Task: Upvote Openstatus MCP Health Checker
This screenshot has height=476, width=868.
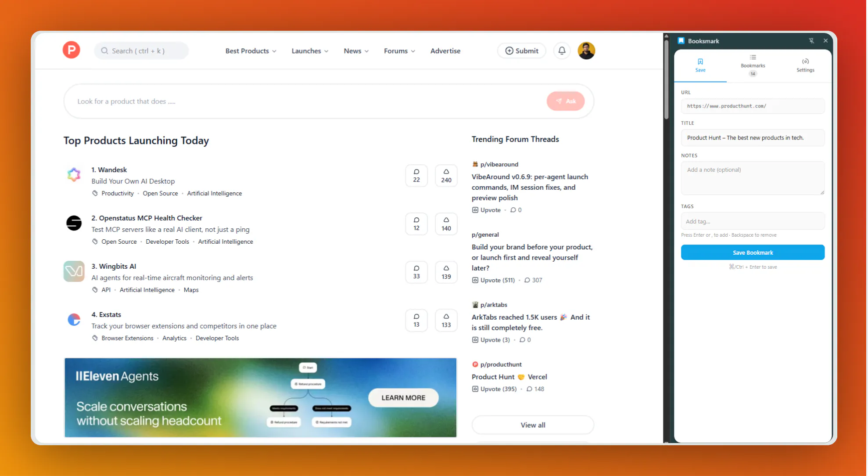Action: (446, 224)
